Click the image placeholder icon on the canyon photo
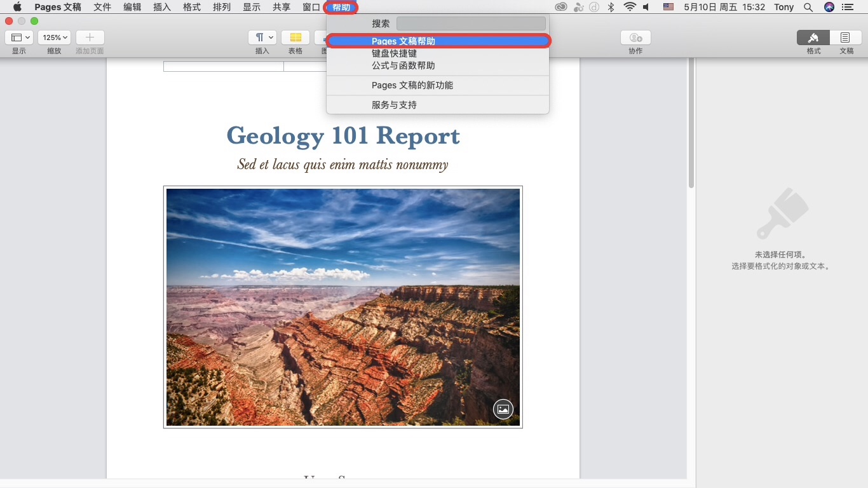This screenshot has width=868, height=488. click(503, 409)
